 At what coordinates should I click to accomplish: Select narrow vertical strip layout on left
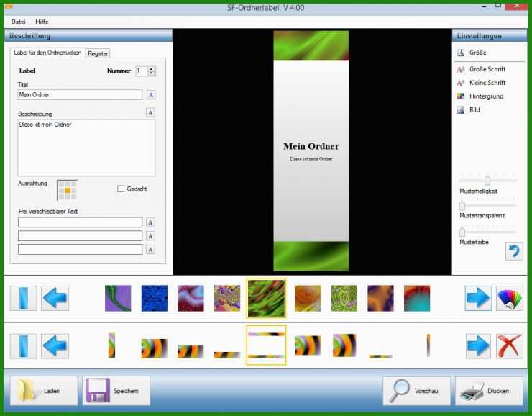coord(111,345)
